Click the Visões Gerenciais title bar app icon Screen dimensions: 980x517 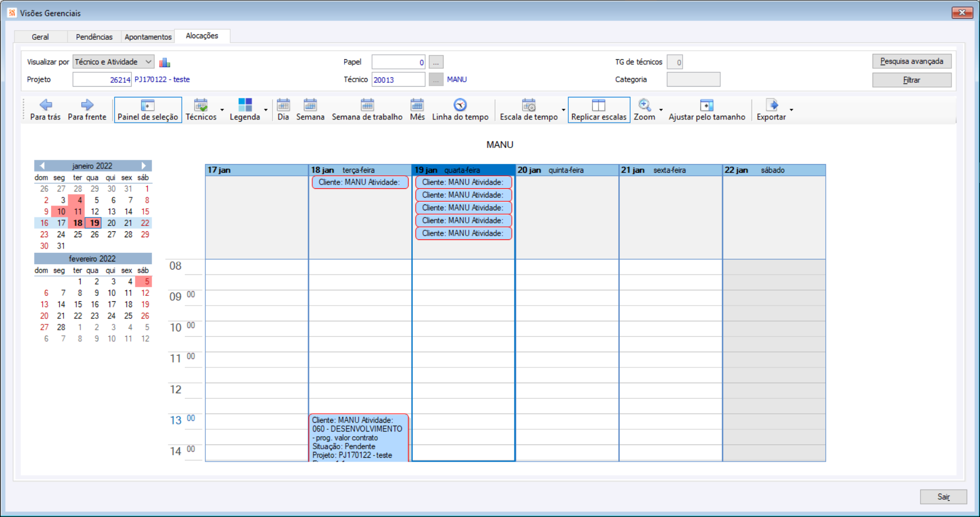point(12,13)
